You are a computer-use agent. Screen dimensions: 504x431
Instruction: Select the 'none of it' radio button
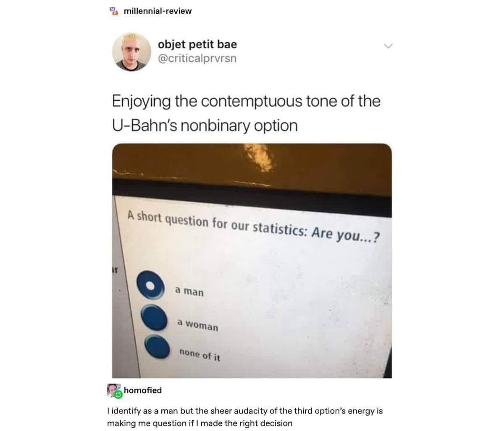point(157,348)
